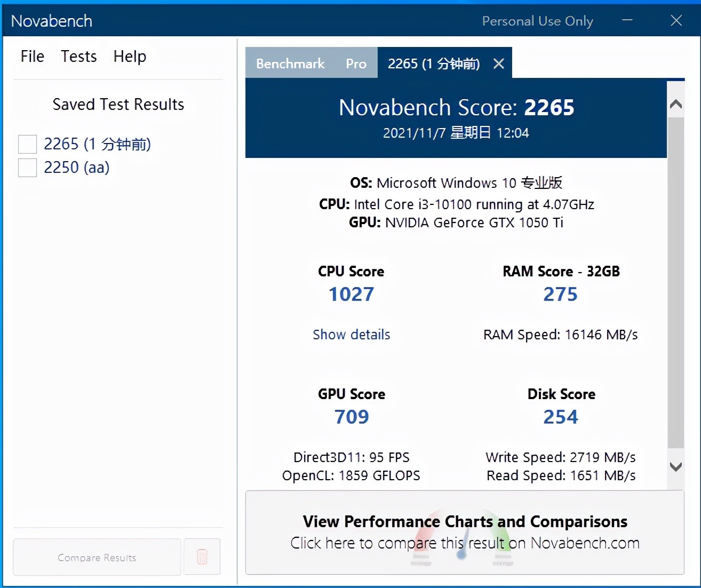Switch to the Benchmark tab
701x588 pixels.
point(290,64)
